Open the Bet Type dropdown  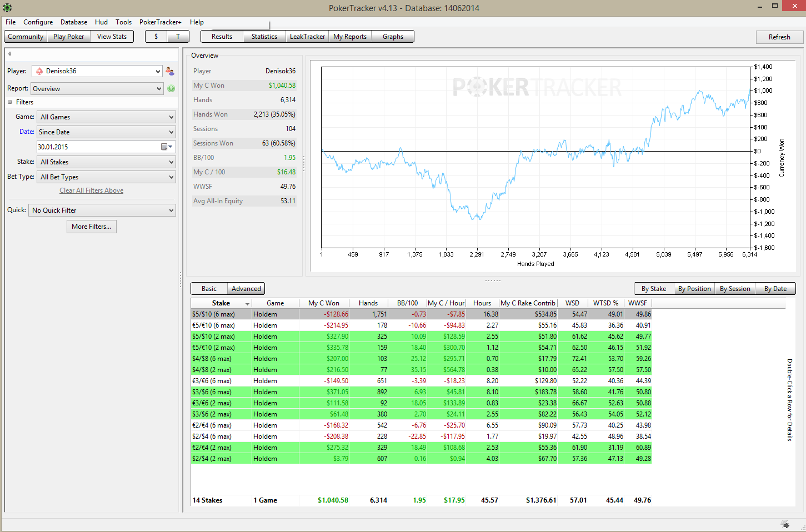point(106,177)
